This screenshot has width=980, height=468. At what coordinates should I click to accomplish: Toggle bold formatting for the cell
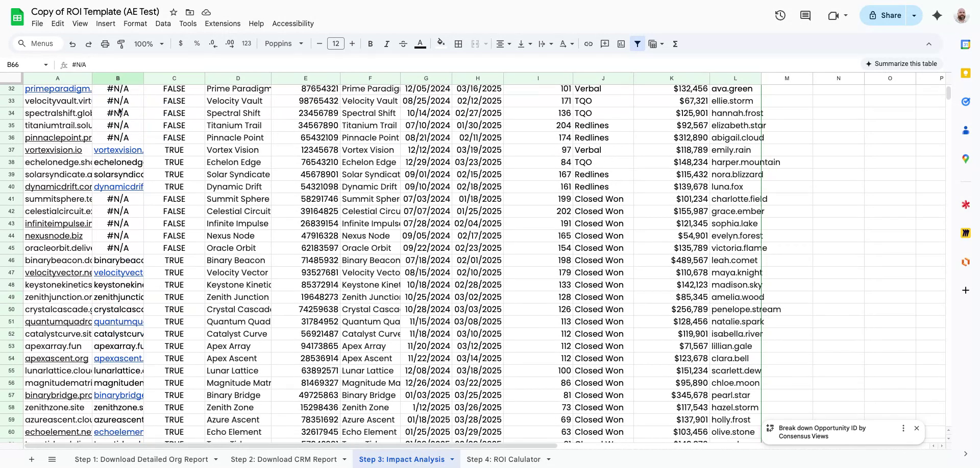point(370,43)
